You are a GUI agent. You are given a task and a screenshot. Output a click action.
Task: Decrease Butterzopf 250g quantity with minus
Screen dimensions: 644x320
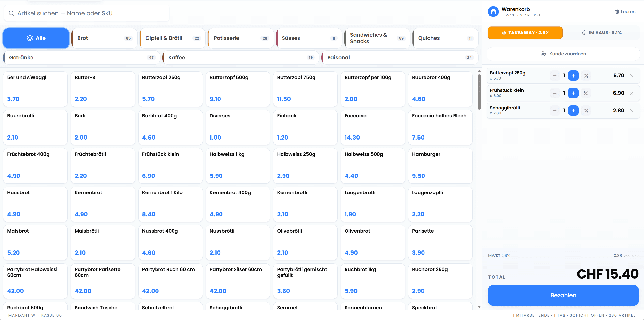click(554, 76)
